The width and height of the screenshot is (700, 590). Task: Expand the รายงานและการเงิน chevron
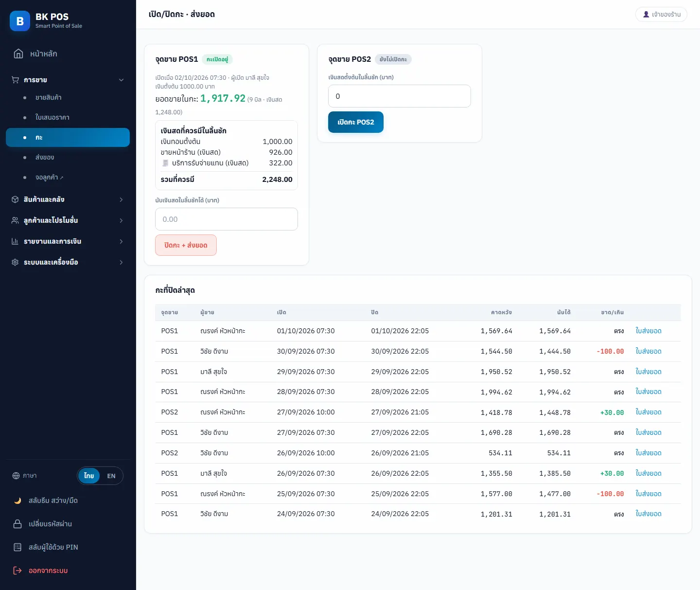tap(121, 241)
